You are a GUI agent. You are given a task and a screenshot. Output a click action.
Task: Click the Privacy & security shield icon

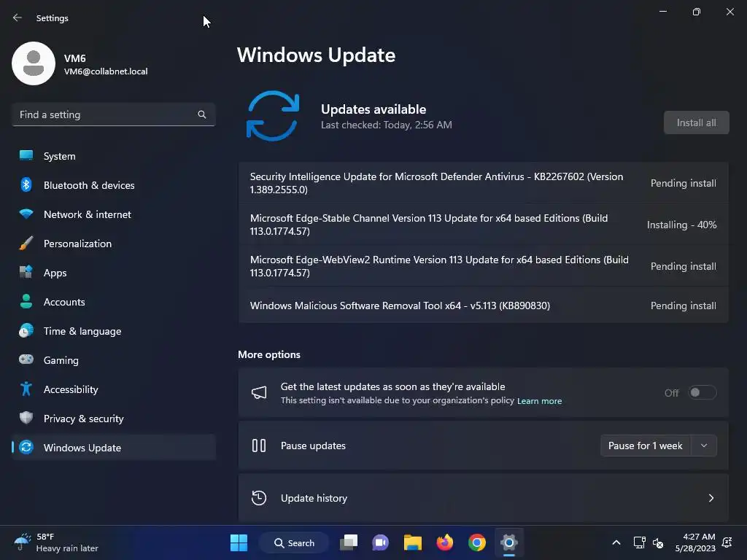pos(26,418)
